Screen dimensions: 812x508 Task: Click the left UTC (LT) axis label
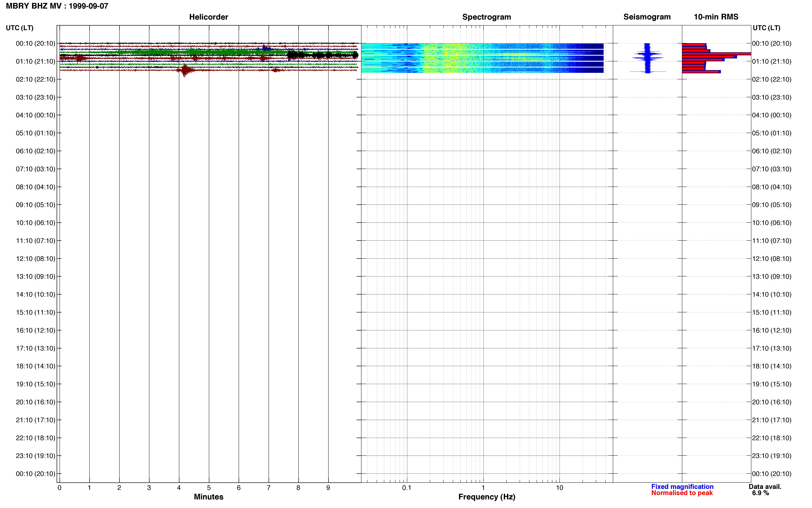[19, 28]
